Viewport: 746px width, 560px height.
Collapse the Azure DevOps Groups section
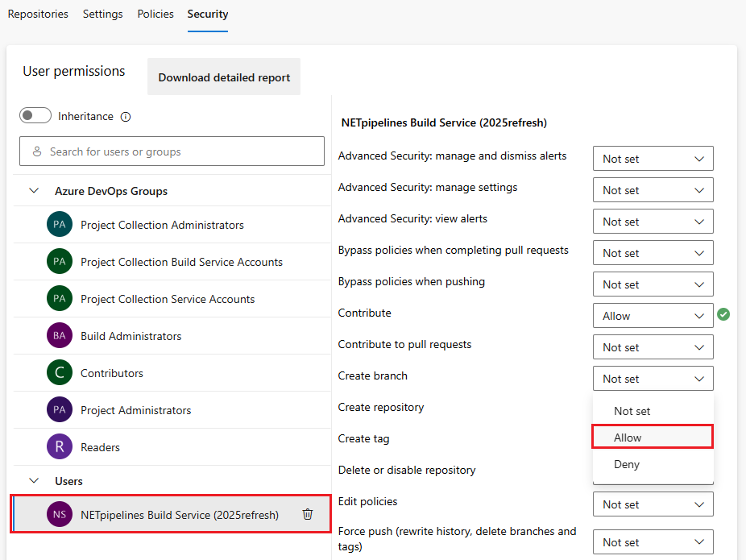pos(34,191)
